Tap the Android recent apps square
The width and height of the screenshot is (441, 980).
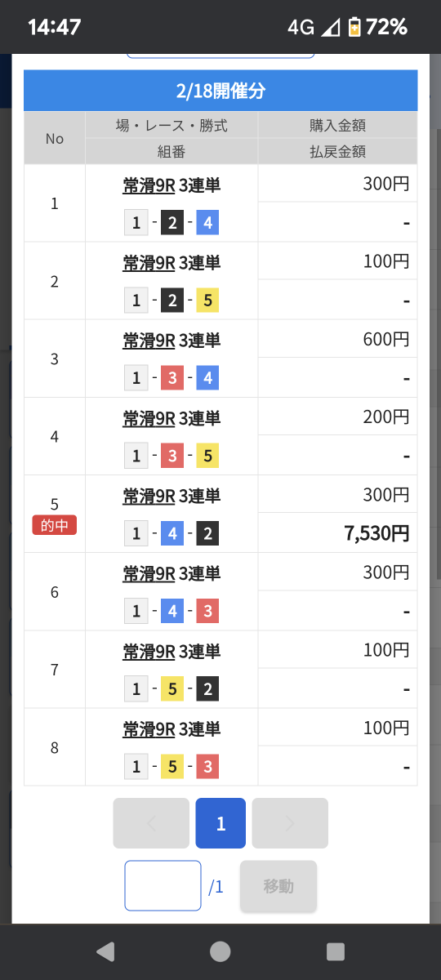pyautogui.click(x=336, y=951)
